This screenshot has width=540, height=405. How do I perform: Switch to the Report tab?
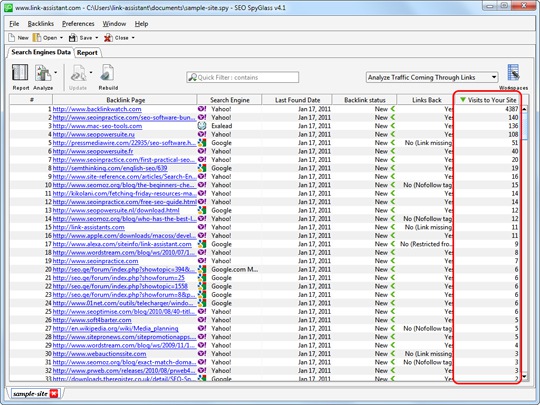click(87, 53)
